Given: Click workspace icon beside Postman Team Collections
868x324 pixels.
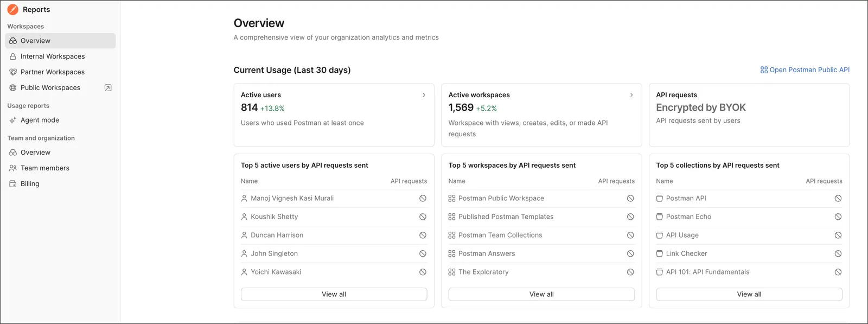Looking at the screenshot, I should coord(452,236).
